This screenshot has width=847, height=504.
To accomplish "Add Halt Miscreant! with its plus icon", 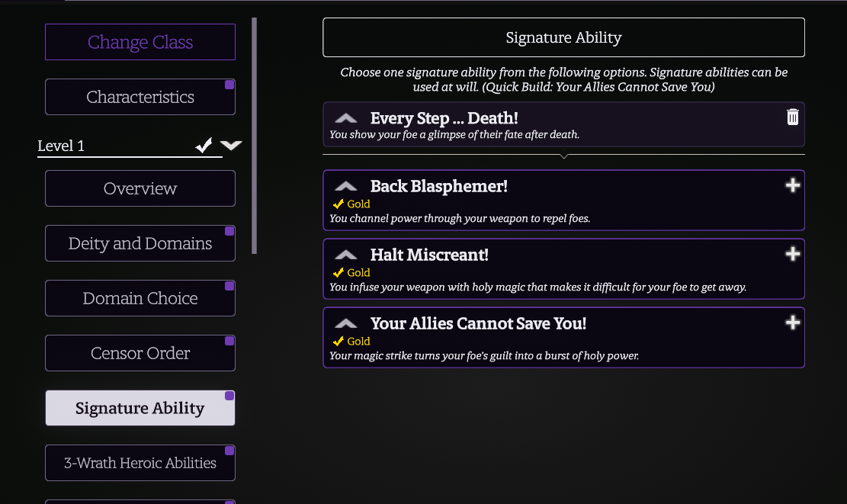I will 792,254.
